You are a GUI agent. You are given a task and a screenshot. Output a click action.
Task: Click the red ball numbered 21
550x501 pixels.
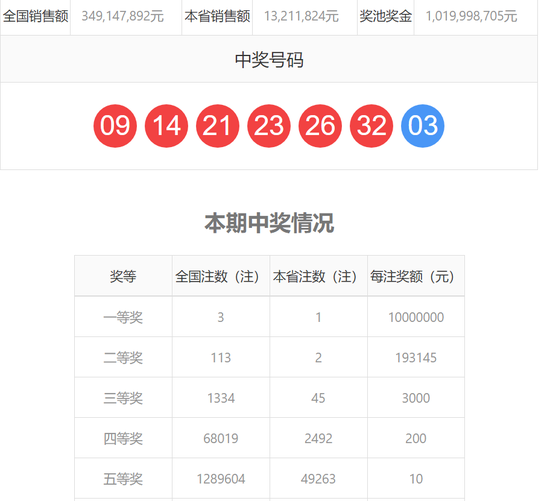(217, 126)
